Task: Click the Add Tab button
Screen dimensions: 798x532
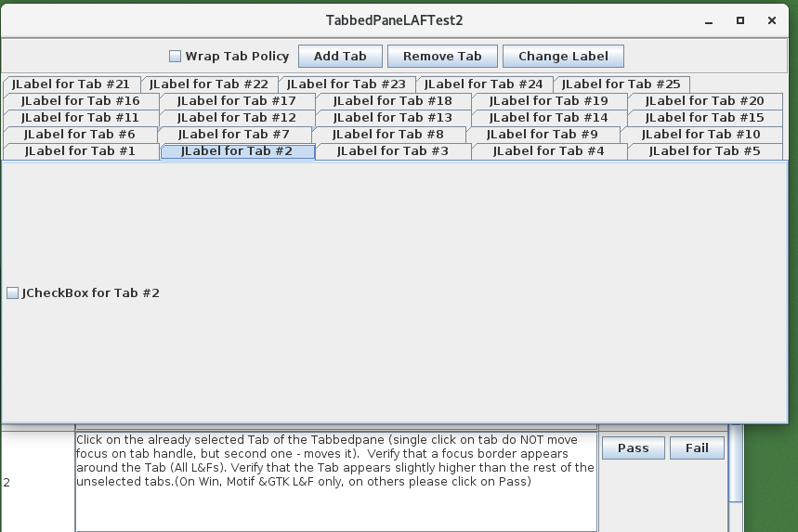Action: pos(340,57)
